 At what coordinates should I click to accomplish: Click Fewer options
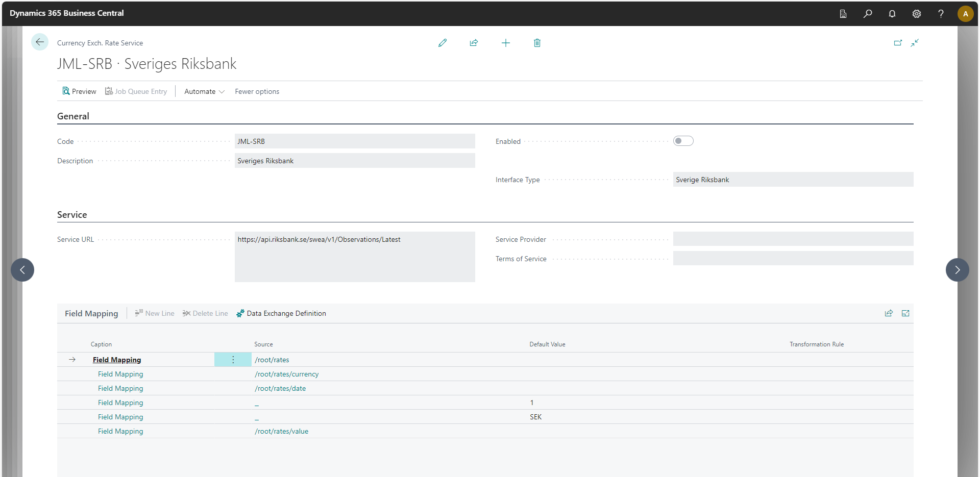[x=257, y=91]
